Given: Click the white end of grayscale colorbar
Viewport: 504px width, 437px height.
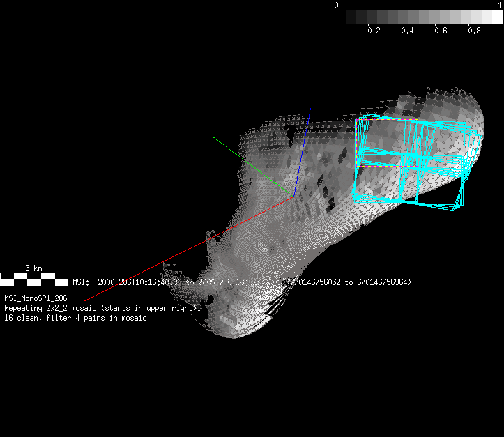Looking at the screenshot, I should pos(498,17).
